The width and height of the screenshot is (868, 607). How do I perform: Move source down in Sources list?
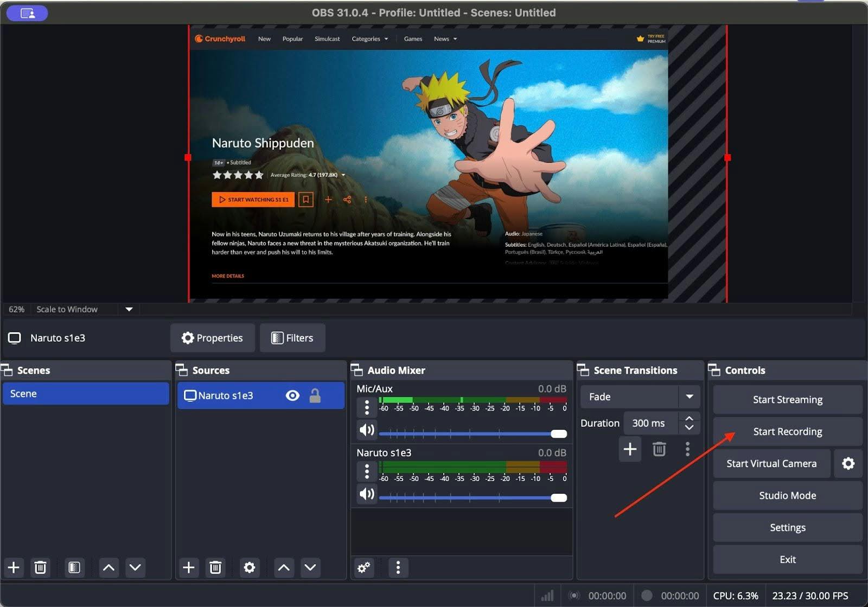pos(310,567)
